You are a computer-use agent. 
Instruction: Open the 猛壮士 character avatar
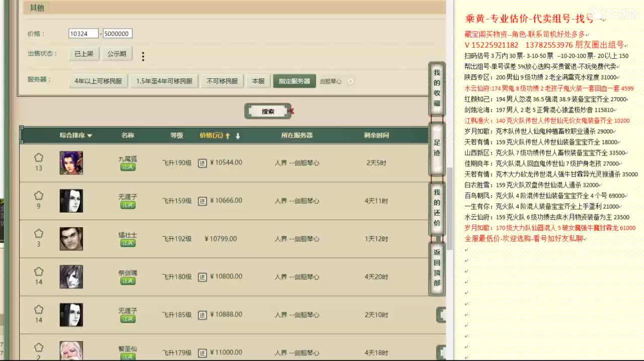click(x=71, y=239)
